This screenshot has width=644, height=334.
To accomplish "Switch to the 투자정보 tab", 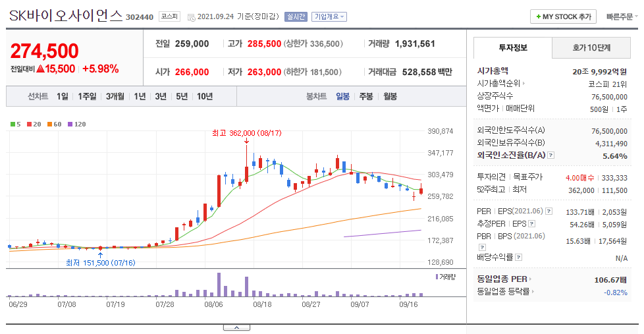I will point(512,47).
